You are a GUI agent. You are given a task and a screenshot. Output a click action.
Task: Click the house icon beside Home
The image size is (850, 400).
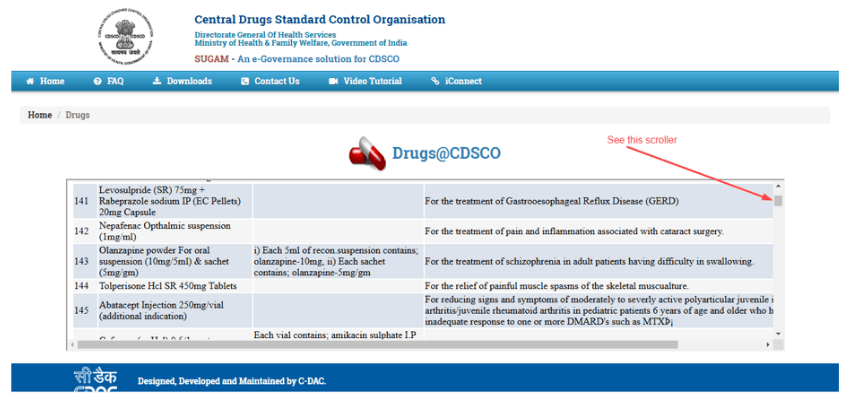point(30,81)
